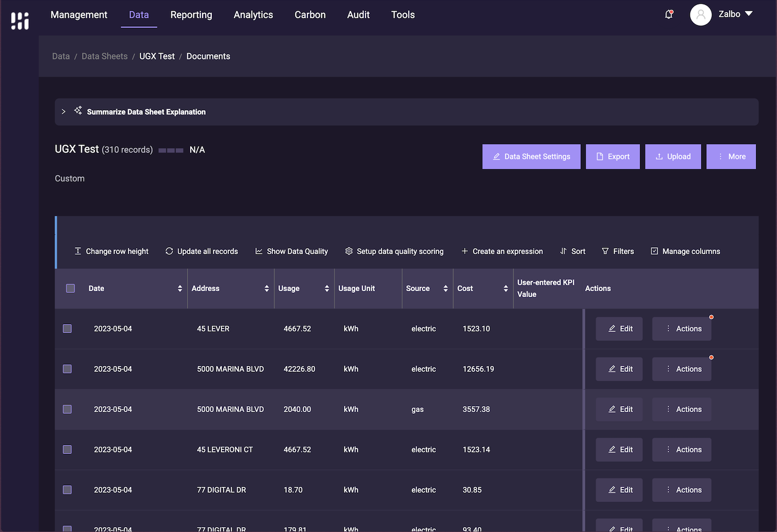The height and width of the screenshot is (532, 777).
Task: Open the Sort option
Action: click(x=572, y=251)
